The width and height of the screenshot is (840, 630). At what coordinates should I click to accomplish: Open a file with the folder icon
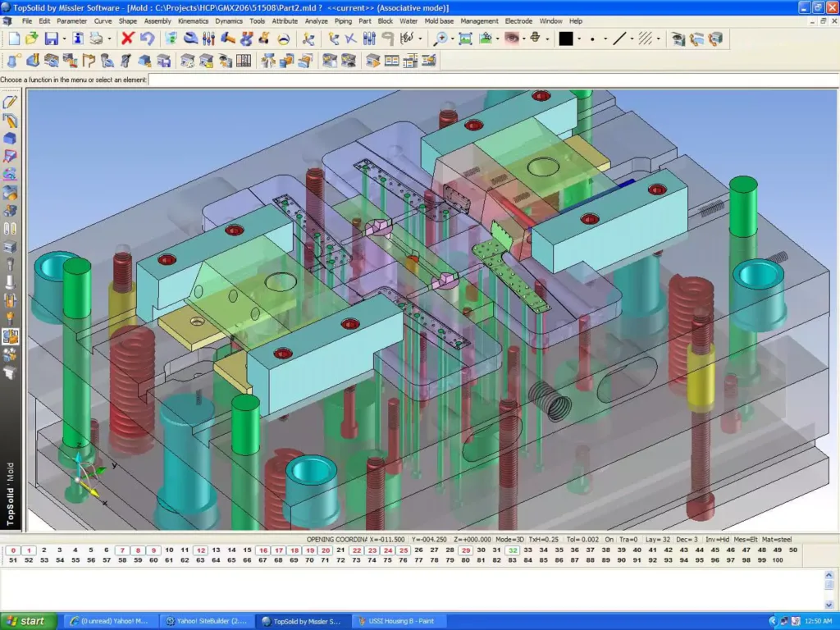point(32,39)
